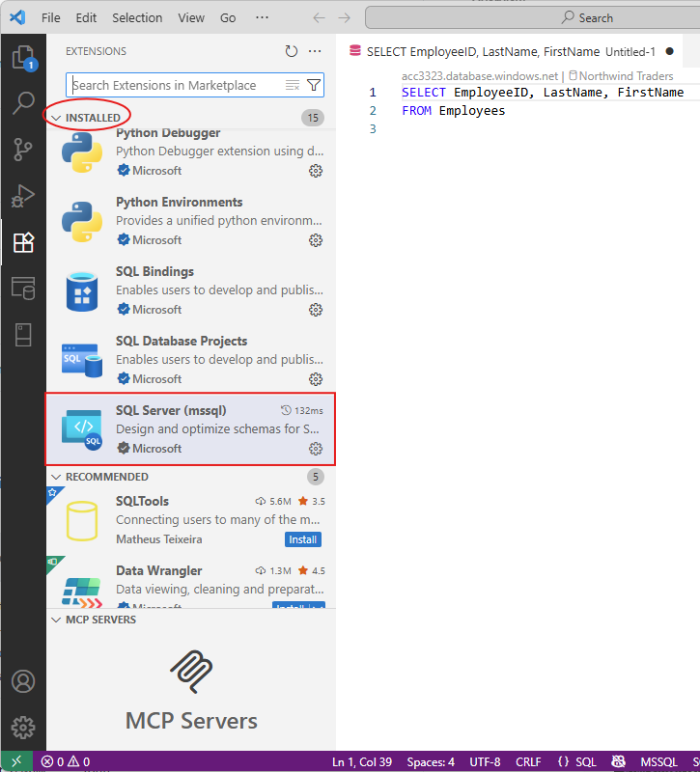Collapse the RECOMMENDED section

(56, 477)
